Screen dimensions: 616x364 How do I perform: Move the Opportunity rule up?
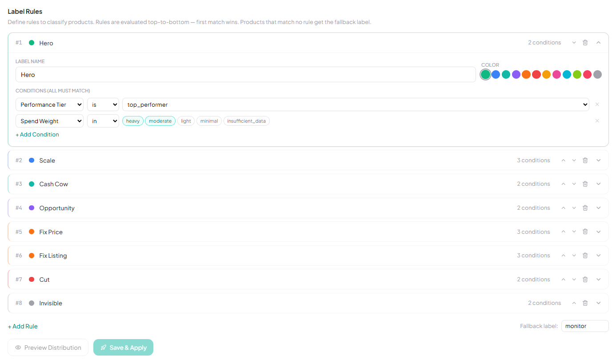tap(563, 208)
